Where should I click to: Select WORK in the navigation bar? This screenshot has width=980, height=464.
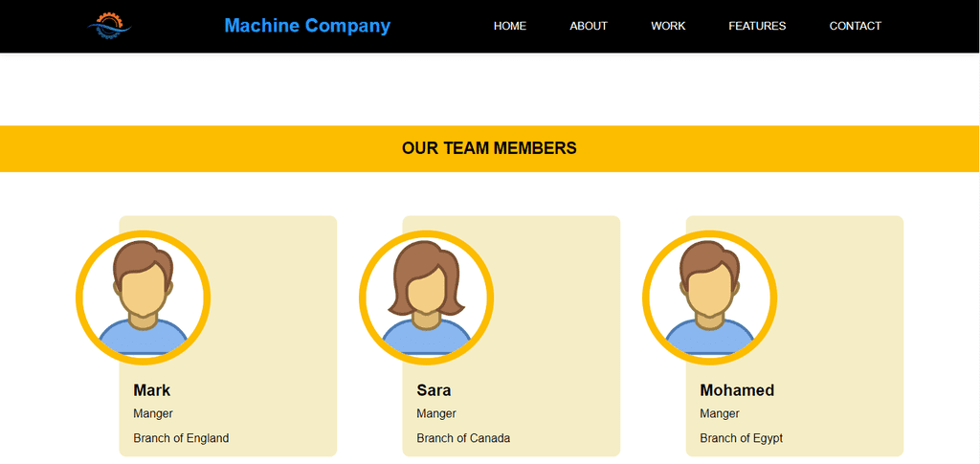(668, 26)
